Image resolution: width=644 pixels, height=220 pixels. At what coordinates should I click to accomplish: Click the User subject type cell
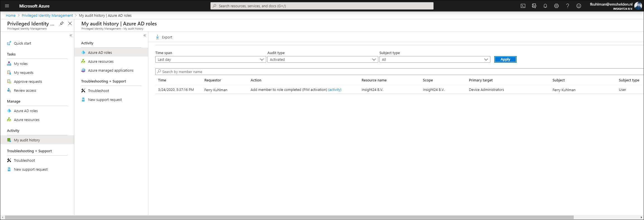[x=622, y=90]
